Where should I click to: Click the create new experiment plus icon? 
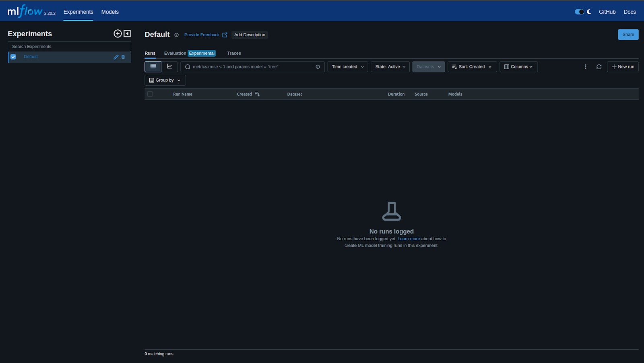coord(118,34)
